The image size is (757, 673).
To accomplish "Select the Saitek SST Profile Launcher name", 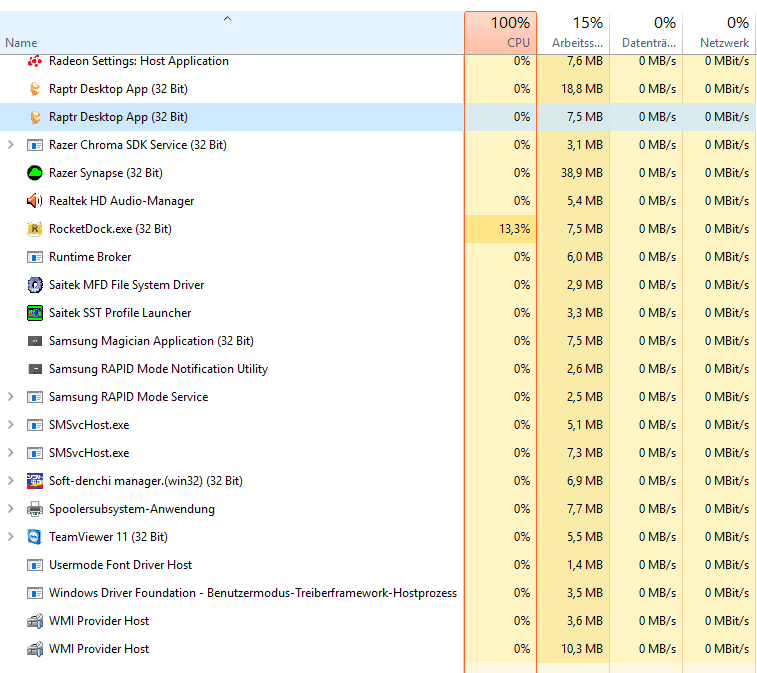I will click(x=120, y=313).
